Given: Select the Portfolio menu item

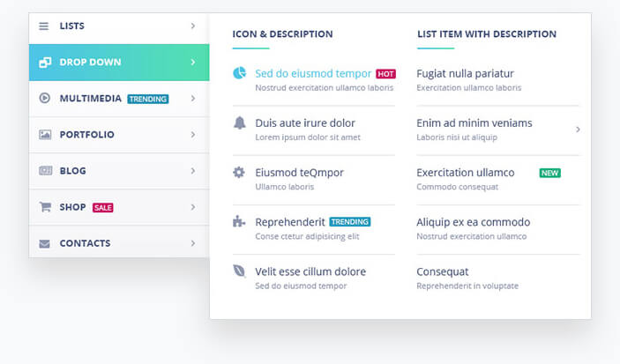Looking at the screenshot, I should (87, 135).
